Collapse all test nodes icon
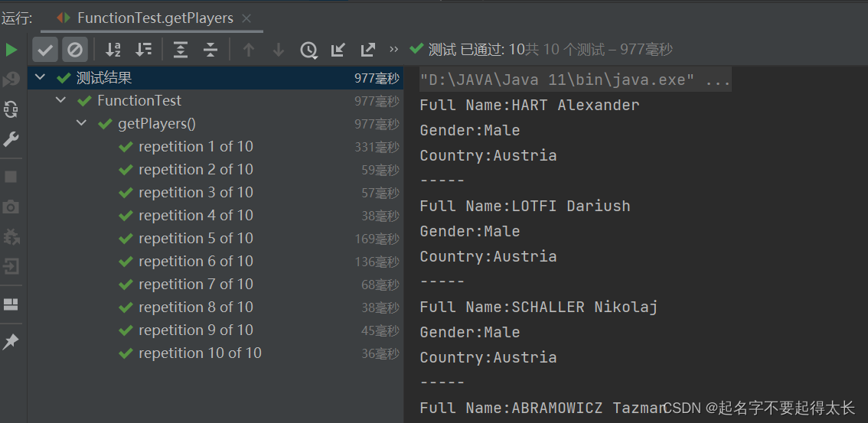The image size is (868, 423). [x=210, y=50]
